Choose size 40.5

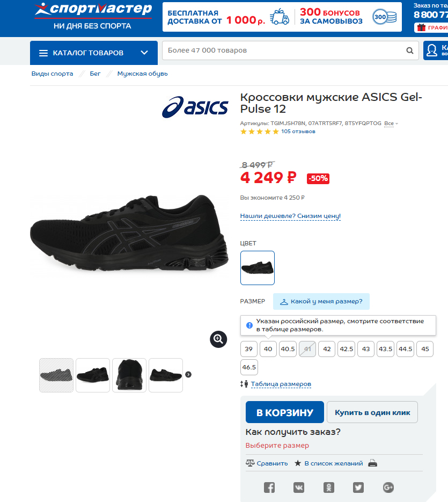pos(288,349)
